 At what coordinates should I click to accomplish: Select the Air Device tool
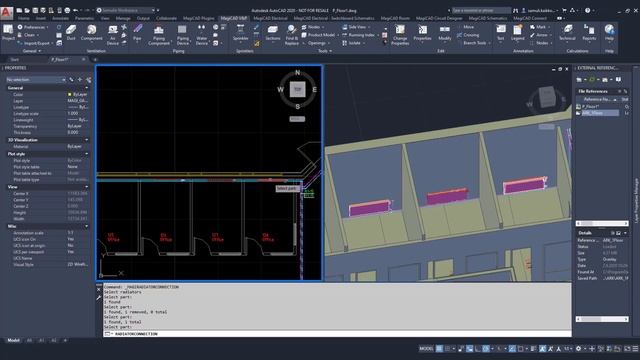(x=113, y=35)
